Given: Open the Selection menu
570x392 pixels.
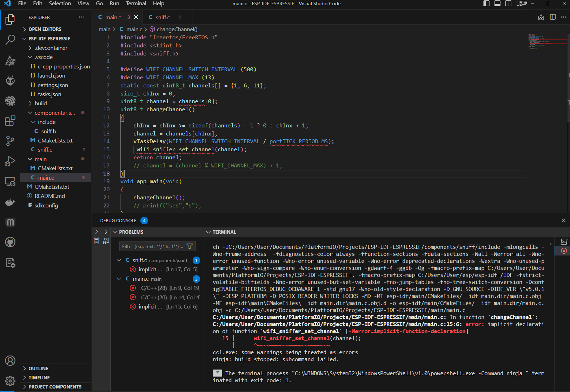Looking at the screenshot, I should click(x=60, y=4).
